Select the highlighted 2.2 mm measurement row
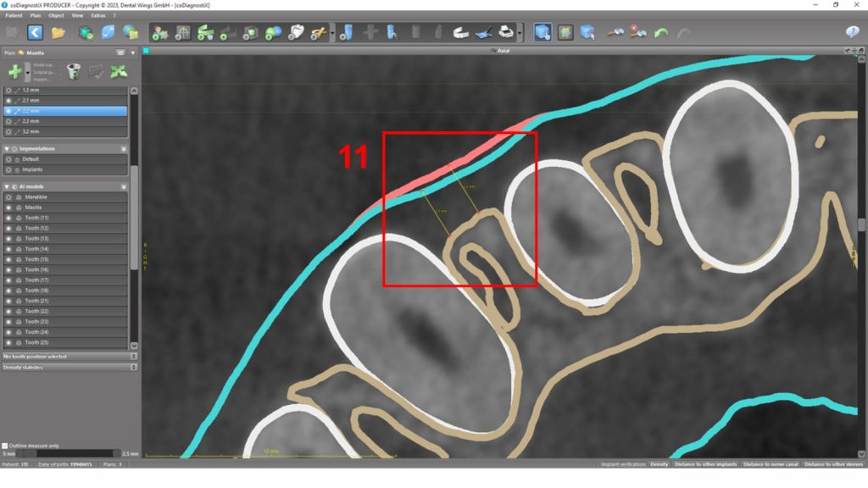 tap(65, 111)
